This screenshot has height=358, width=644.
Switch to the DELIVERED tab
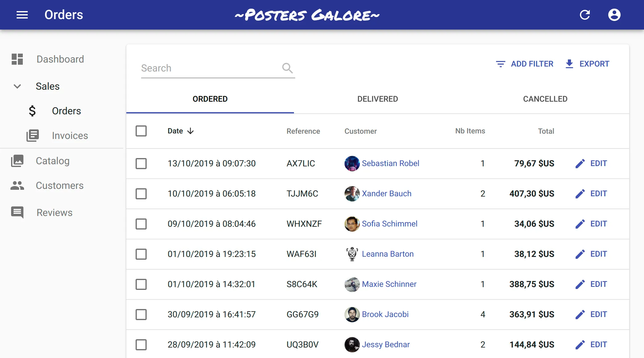378,99
